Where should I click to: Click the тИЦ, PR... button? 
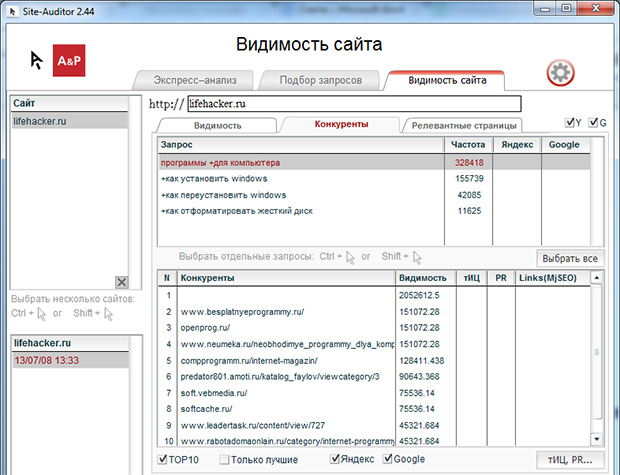pyautogui.click(x=570, y=460)
